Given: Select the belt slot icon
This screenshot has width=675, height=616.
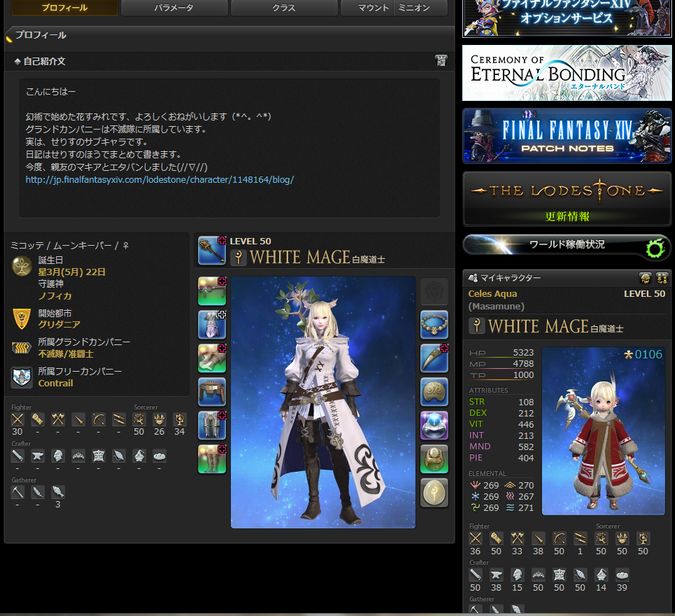Looking at the screenshot, I should click(212, 392).
